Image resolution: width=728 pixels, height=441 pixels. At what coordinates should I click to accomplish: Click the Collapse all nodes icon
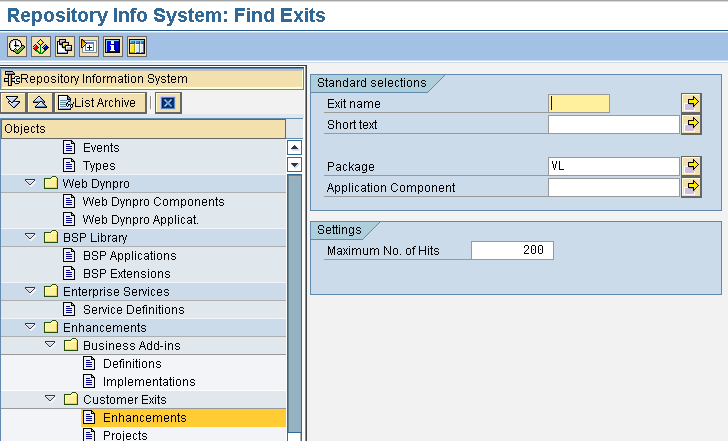coord(39,102)
